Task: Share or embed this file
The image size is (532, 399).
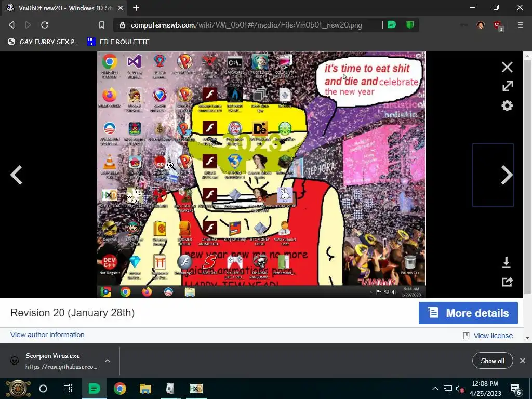Action: (x=507, y=282)
